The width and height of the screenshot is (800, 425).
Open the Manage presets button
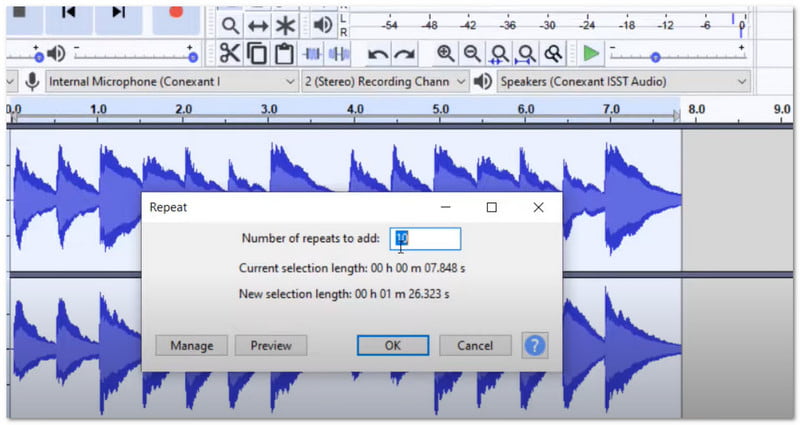(x=191, y=345)
